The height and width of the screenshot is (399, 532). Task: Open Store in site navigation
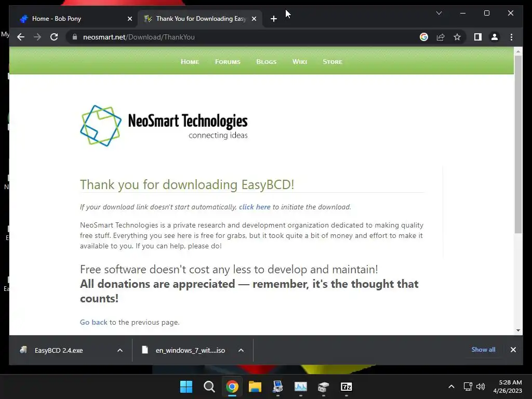[332, 62]
